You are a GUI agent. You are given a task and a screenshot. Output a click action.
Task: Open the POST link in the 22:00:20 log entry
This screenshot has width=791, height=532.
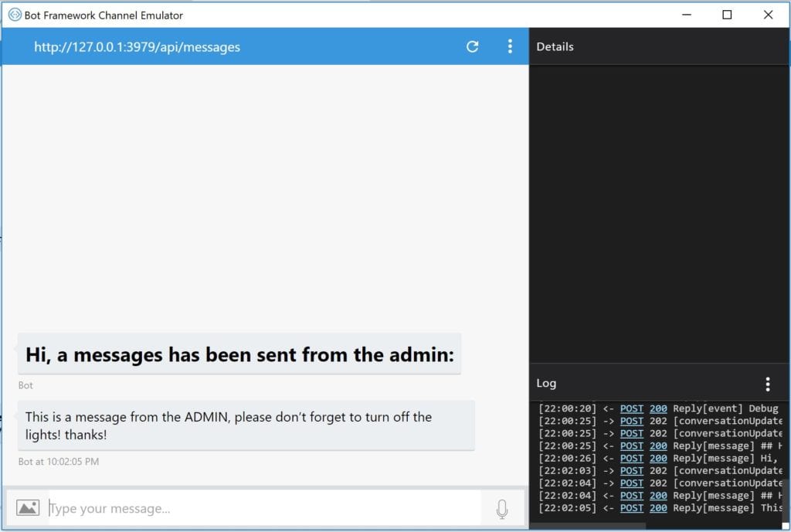631,408
